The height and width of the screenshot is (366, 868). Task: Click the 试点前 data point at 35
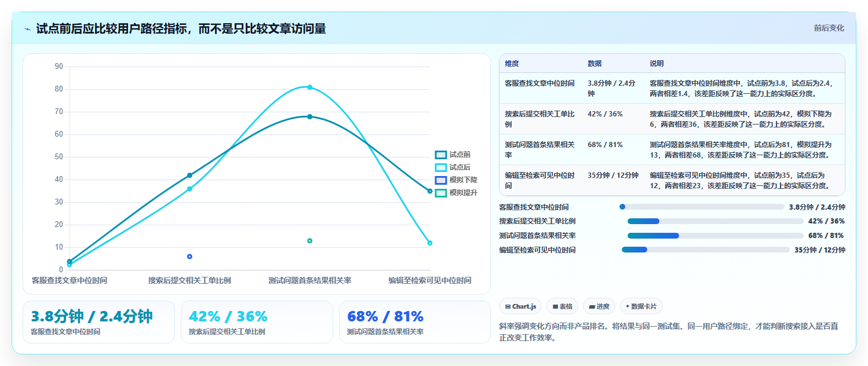click(429, 191)
